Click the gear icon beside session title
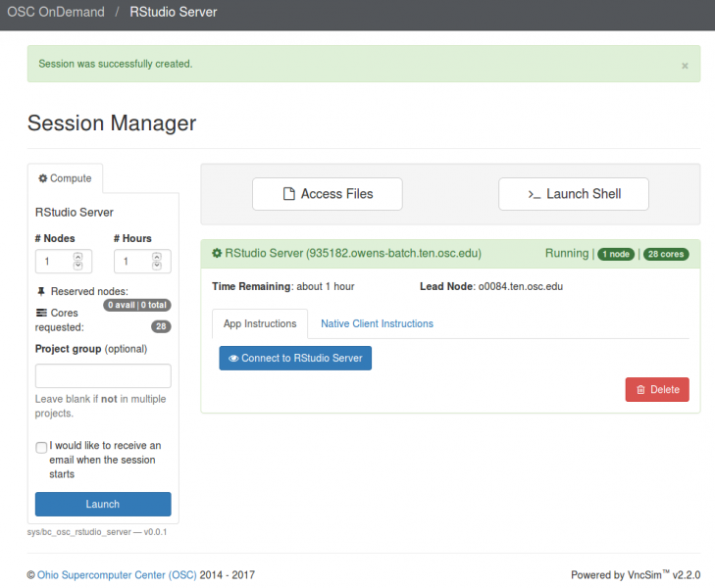This screenshot has width=715, height=588. (x=217, y=253)
